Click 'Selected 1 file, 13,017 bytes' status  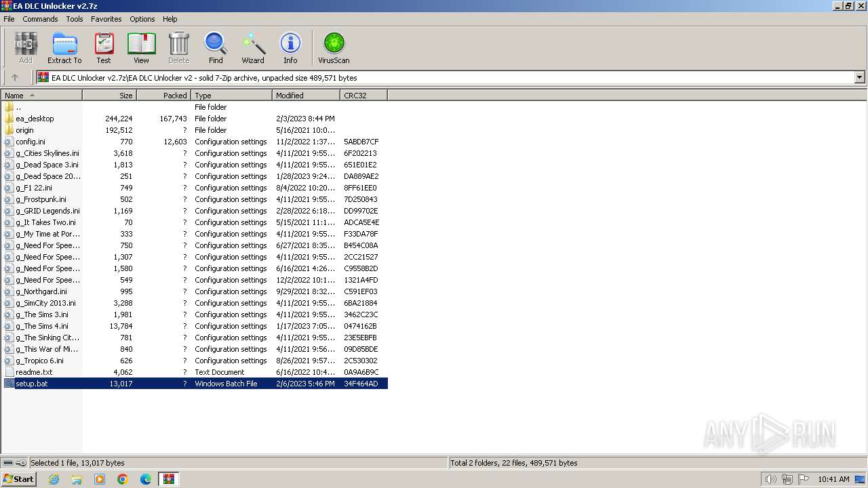point(77,463)
